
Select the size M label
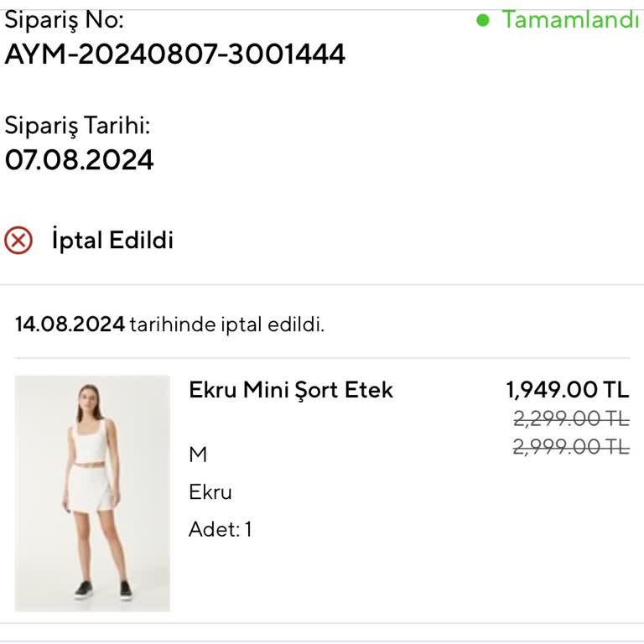click(x=198, y=454)
